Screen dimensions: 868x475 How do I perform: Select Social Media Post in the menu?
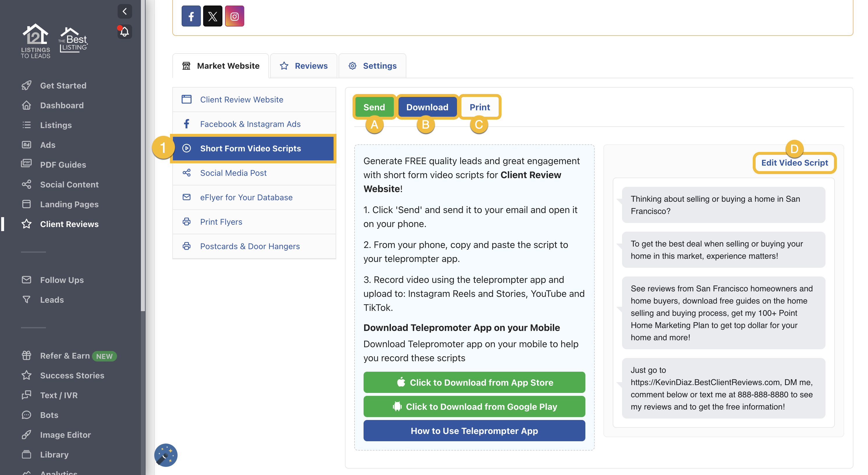(x=233, y=173)
